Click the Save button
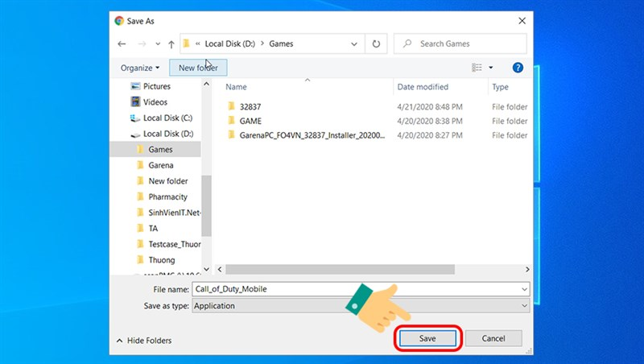Image resolution: width=644 pixels, height=364 pixels. (427, 338)
